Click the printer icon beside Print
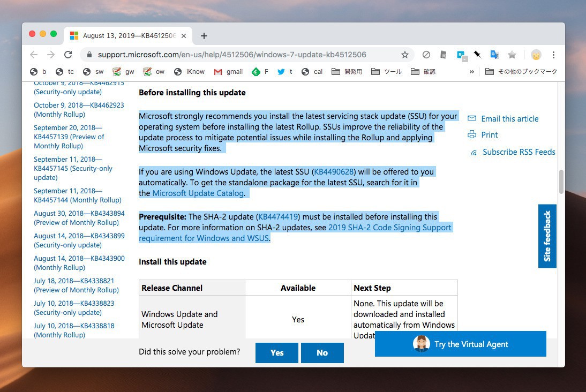Image resolution: width=586 pixels, height=392 pixels. [x=472, y=134]
